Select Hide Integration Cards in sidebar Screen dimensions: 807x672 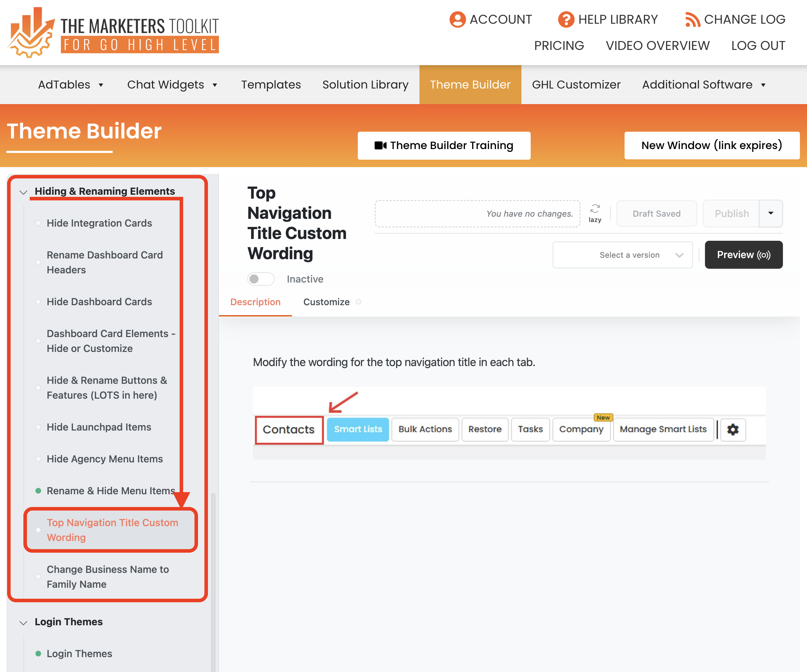coord(99,223)
